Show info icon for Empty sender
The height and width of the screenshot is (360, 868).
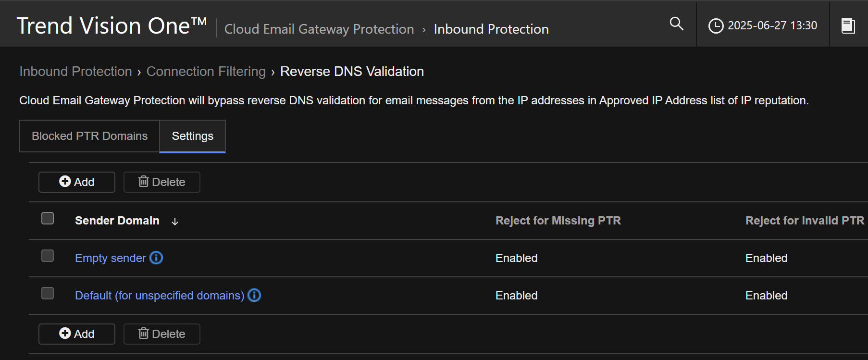pyautogui.click(x=156, y=258)
